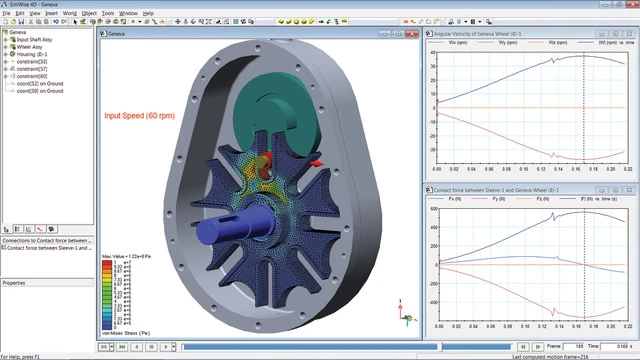
Task: Click the Angular Velocity plot window title
Action: point(477,34)
